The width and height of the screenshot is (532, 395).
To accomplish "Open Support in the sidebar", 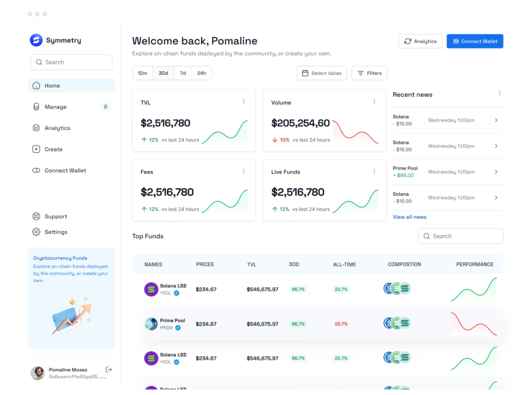I will [x=71, y=217].
